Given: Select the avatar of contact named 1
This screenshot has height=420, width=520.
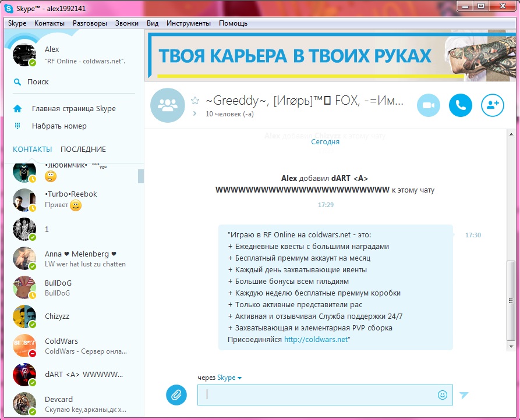Looking at the screenshot, I should coord(24,229).
